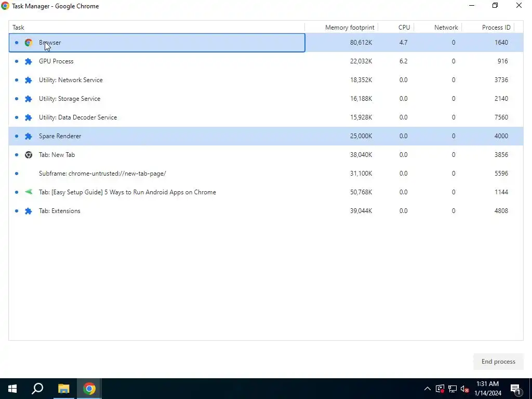Click the End process button

coord(498,362)
